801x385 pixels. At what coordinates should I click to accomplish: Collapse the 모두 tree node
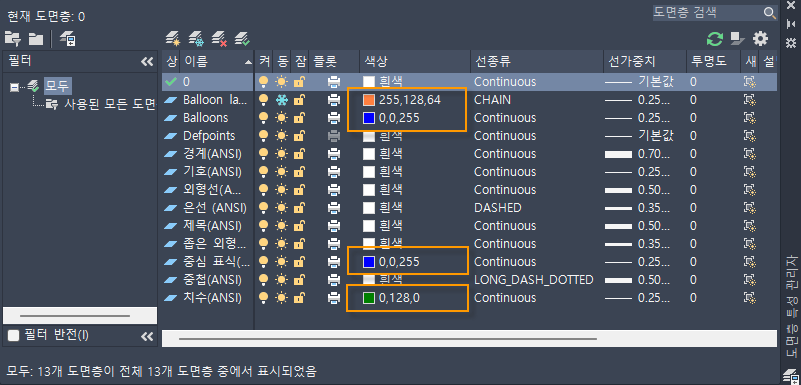pos(15,87)
